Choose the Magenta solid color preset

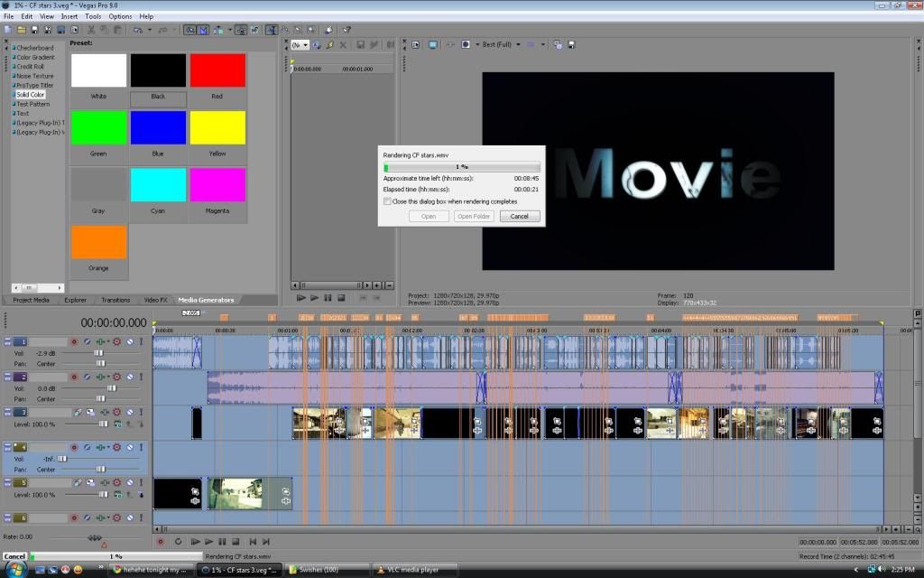coord(217,185)
